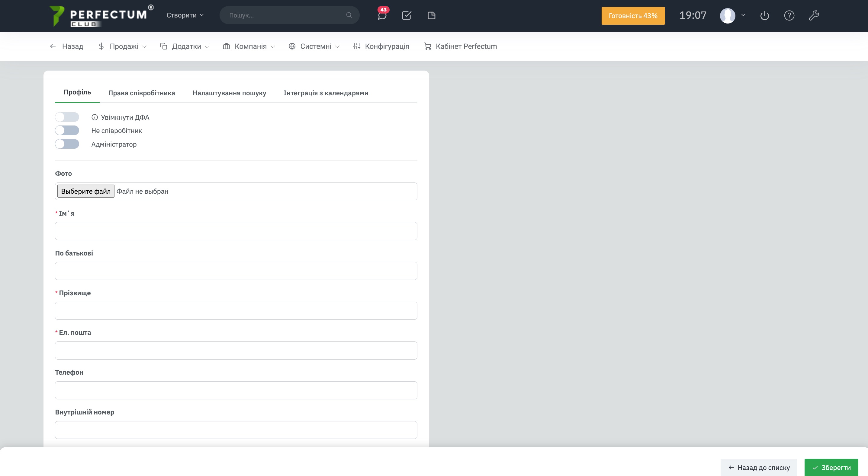Click the Назад до списку button
This screenshot has height=476, width=868.
click(x=759, y=467)
